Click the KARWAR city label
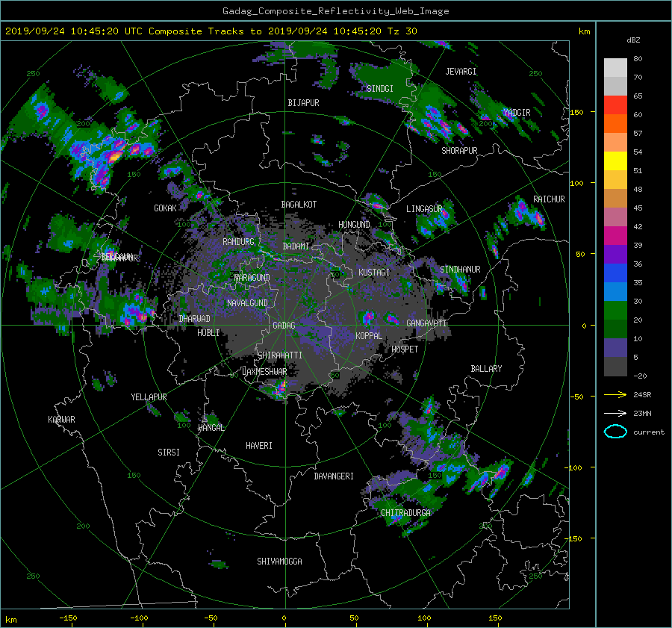This screenshot has height=628, width=672. click(x=61, y=420)
